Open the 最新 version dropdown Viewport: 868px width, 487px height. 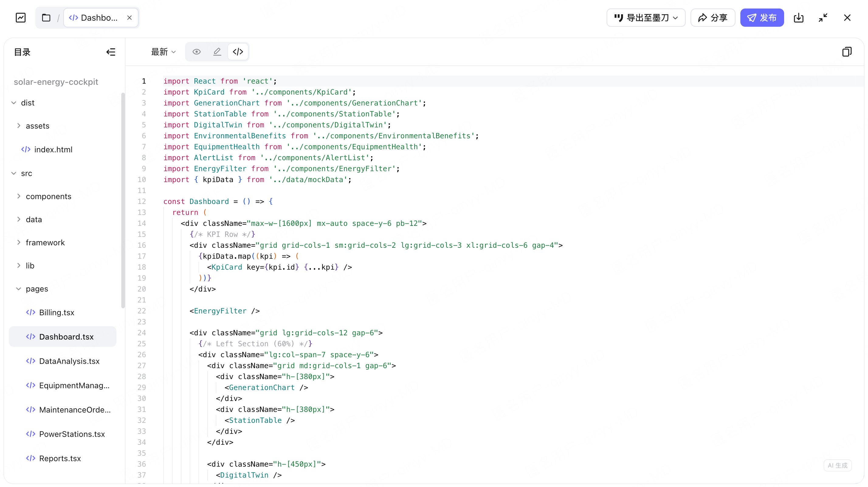click(164, 52)
